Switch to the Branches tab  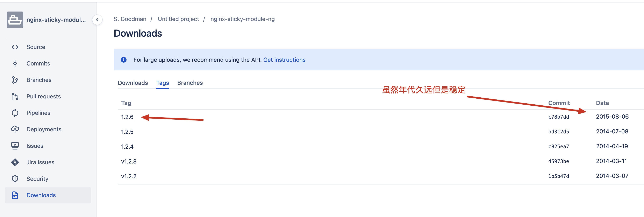click(190, 83)
